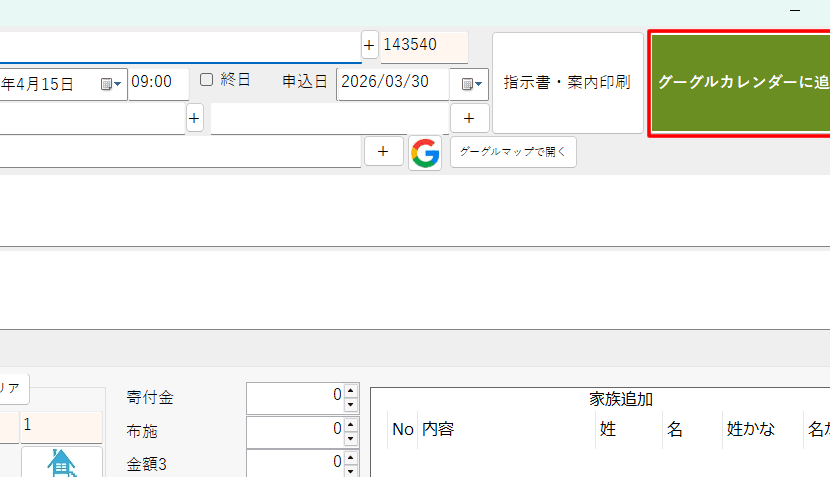Open the calendar dropdown for 4月15日 date

[111, 84]
